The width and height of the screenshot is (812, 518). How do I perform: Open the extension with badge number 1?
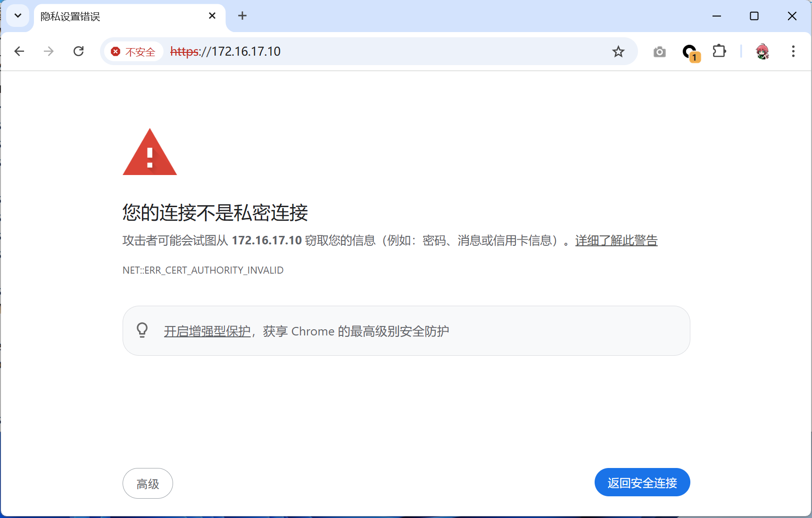[x=690, y=52]
